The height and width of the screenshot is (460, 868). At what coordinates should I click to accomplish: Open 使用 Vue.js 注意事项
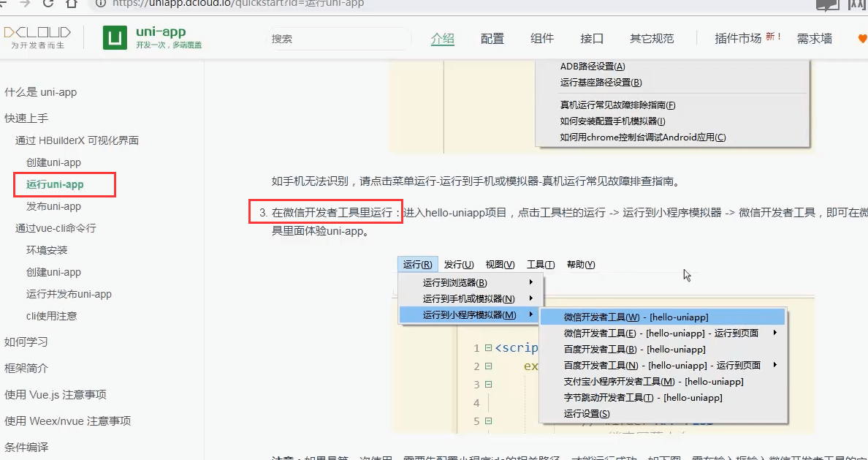[56, 395]
